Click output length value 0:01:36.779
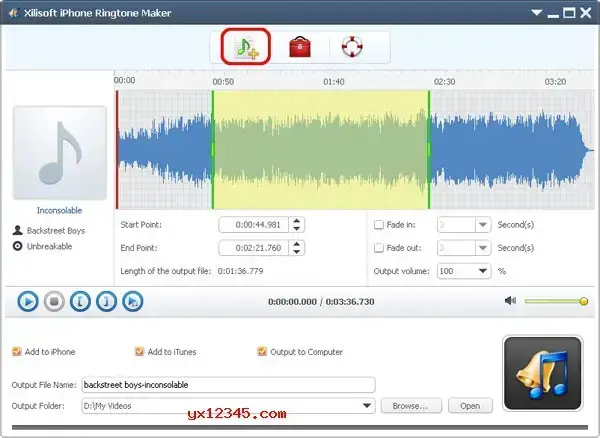 pos(240,271)
